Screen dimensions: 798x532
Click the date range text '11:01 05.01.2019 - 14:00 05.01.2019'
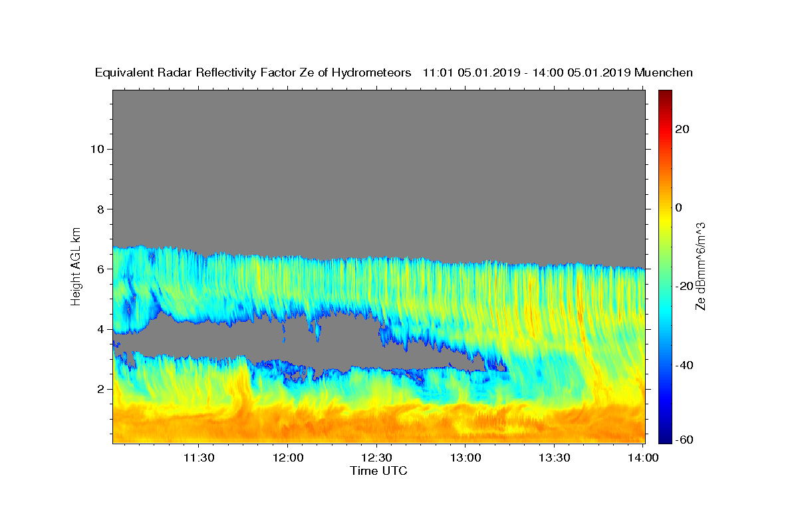coord(527,72)
